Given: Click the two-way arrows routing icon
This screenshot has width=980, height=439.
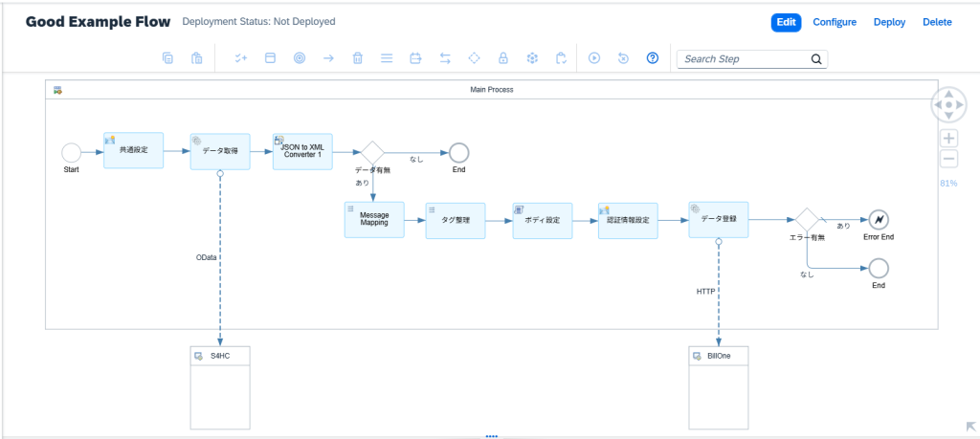Looking at the screenshot, I should click(x=445, y=58).
